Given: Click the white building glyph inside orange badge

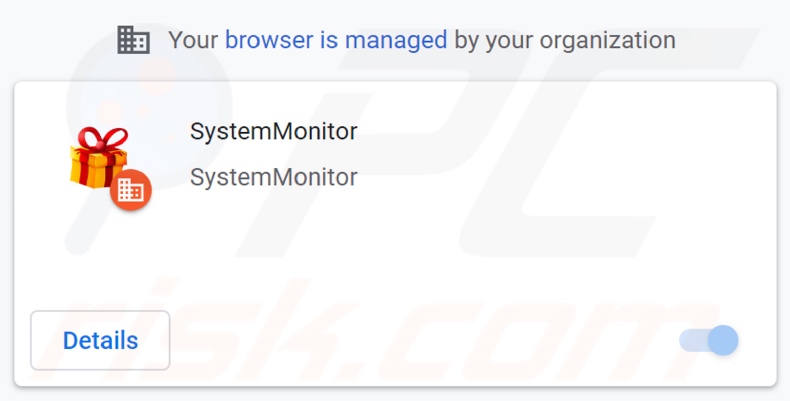Looking at the screenshot, I should pyautogui.click(x=130, y=190).
